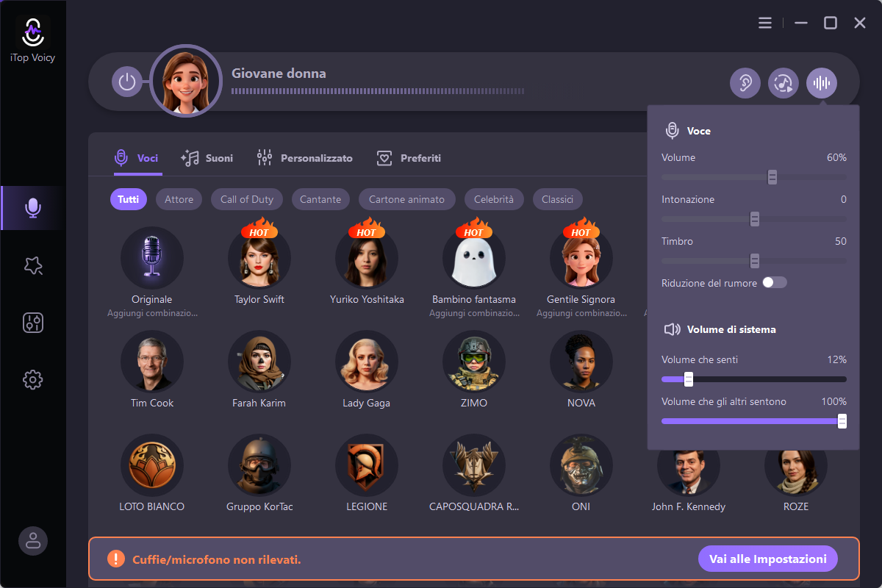The image size is (882, 588).
Task: Click the user account icon
Action: click(x=33, y=541)
